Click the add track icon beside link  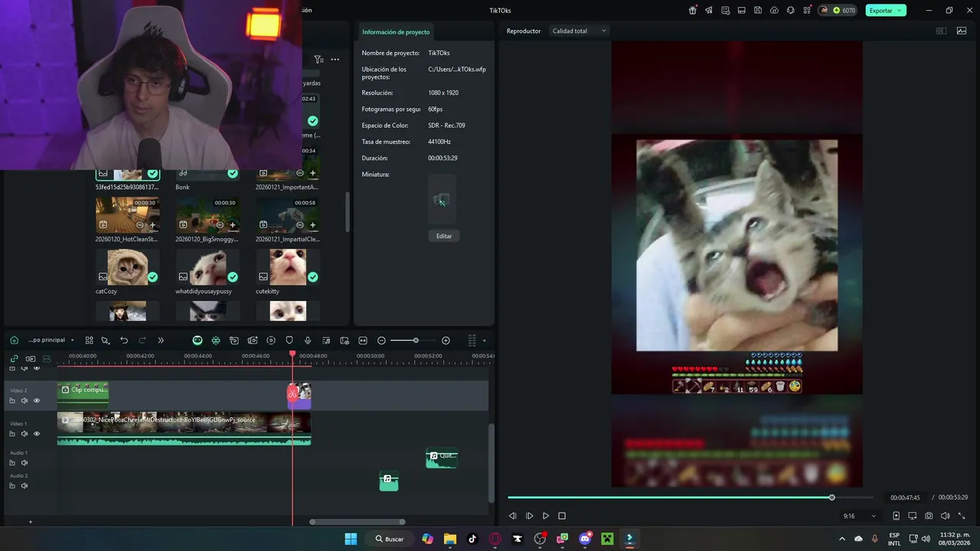[x=31, y=359]
